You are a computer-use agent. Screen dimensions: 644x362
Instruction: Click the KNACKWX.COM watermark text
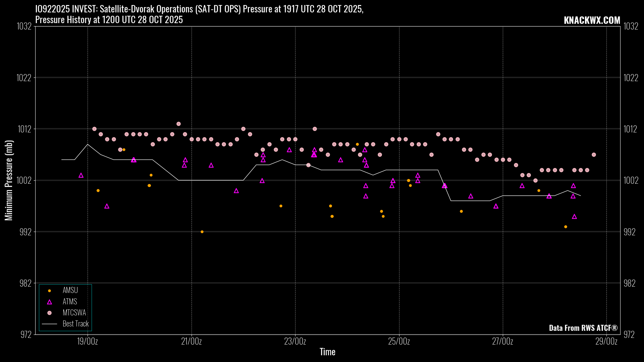click(592, 20)
